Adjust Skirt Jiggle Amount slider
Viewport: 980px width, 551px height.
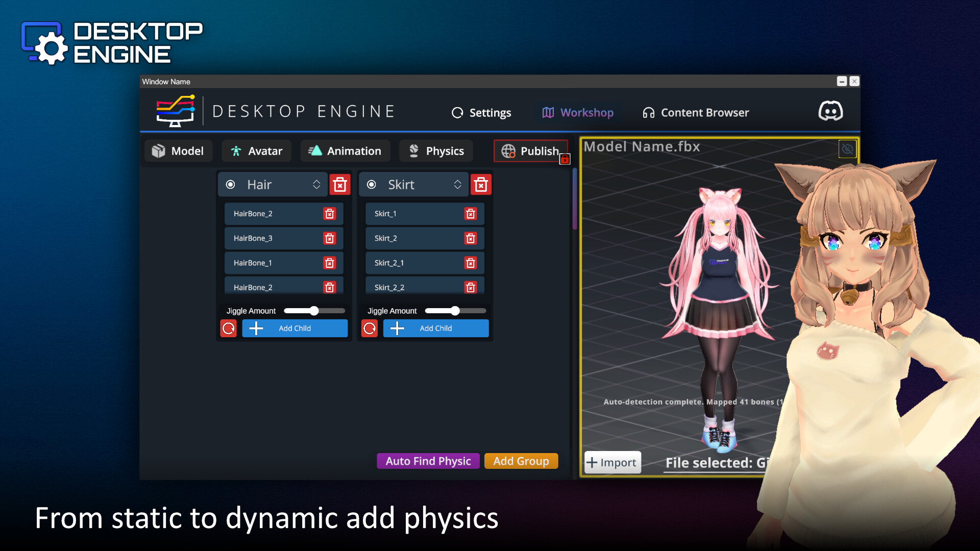coord(455,311)
